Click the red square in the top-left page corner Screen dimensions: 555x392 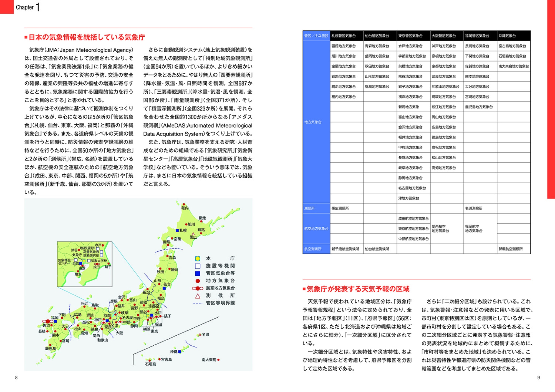(7, 7)
